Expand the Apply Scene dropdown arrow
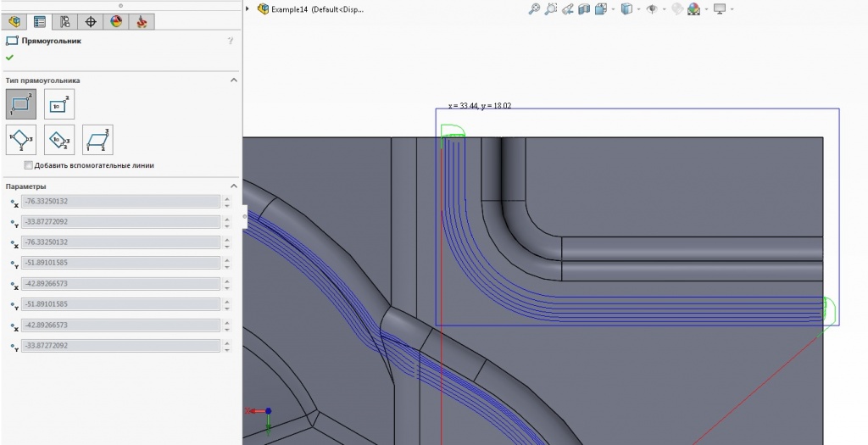Screen dimensions: 868x445 tap(706, 9)
